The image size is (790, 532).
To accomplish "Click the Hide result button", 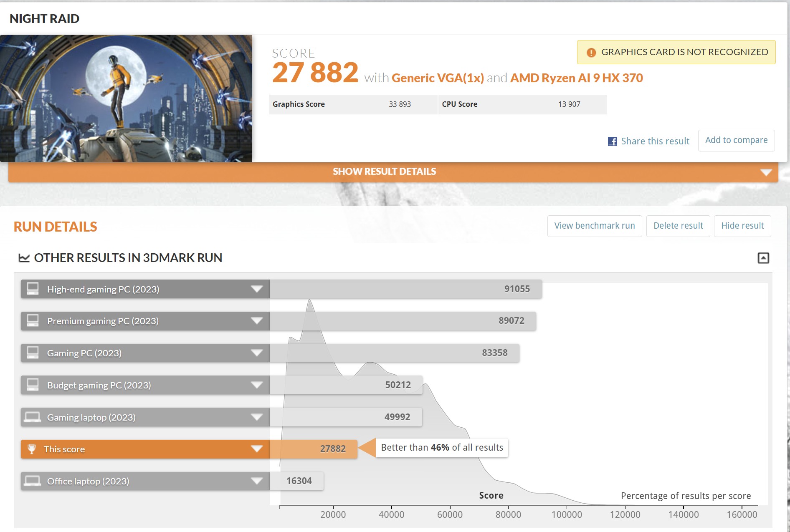I will click(742, 226).
